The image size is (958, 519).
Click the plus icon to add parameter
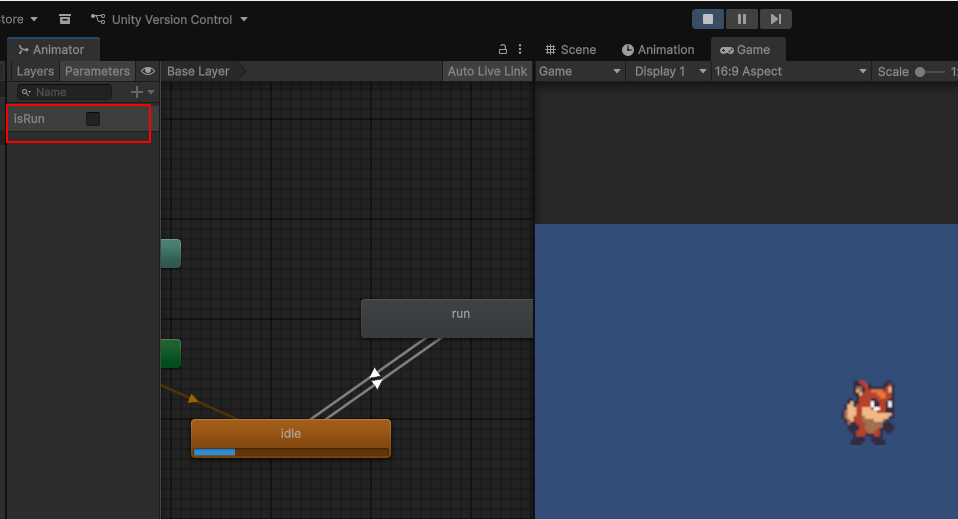[x=138, y=92]
